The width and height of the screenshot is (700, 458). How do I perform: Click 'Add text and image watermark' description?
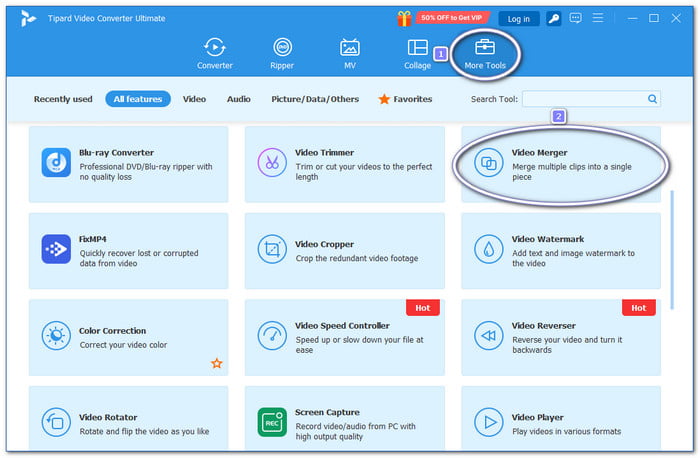(x=573, y=258)
